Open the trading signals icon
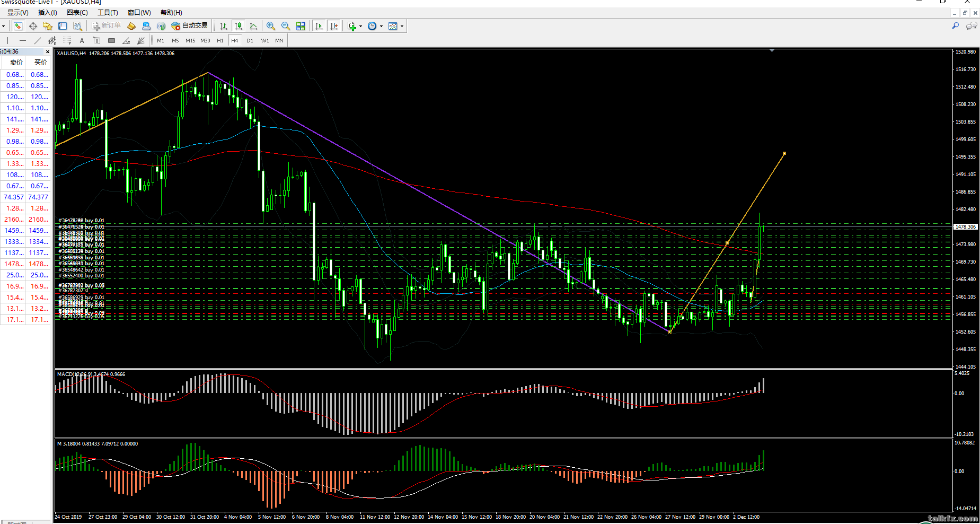 click(x=161, y=26)
